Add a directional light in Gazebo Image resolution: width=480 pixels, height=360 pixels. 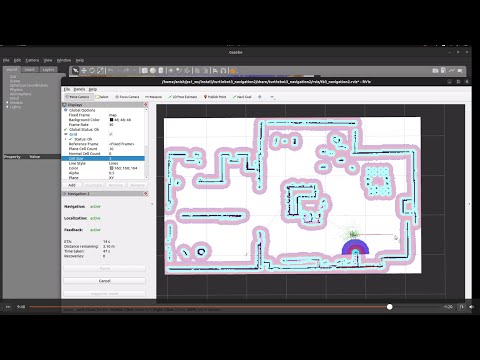tap(187, 70)
